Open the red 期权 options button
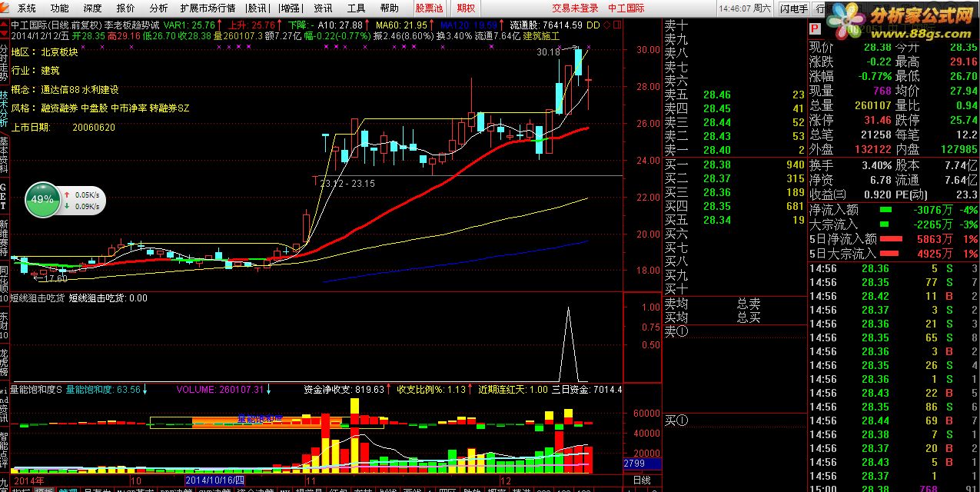This screenshot has width=980, height=492. [x=466, y=8]
